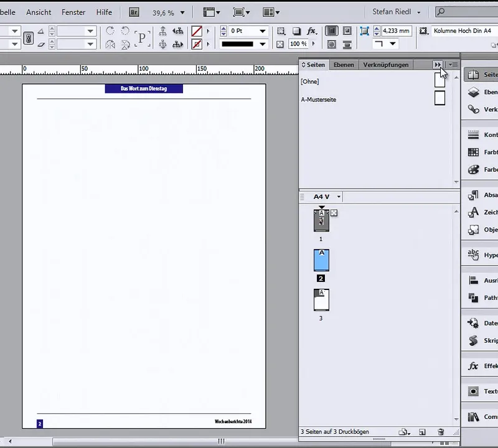This screenshot has height=448, width=498.
Task: Delete selected pages with trash icon
Action: [x=441, y=432]
